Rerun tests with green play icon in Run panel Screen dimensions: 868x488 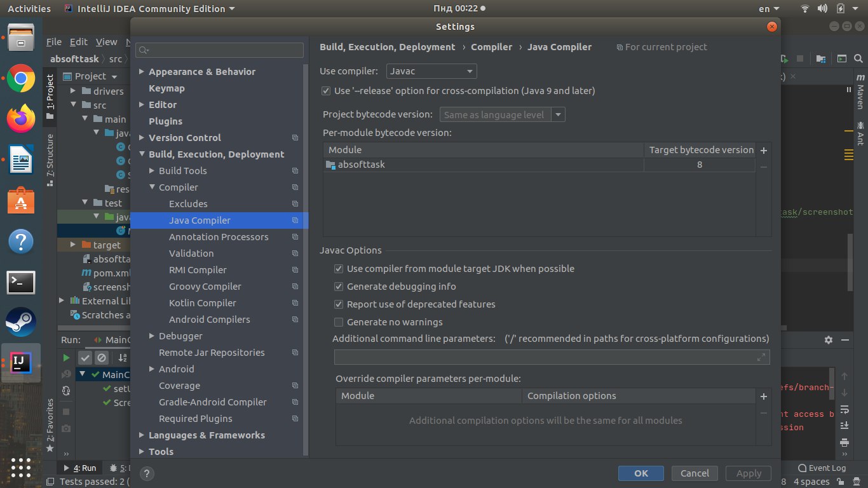pos(66,358)
